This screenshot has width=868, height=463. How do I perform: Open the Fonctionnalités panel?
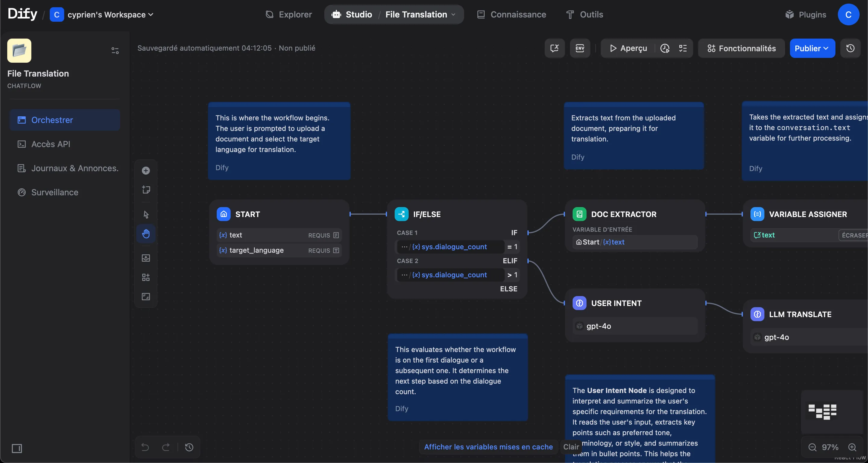(x=741, y=48)
